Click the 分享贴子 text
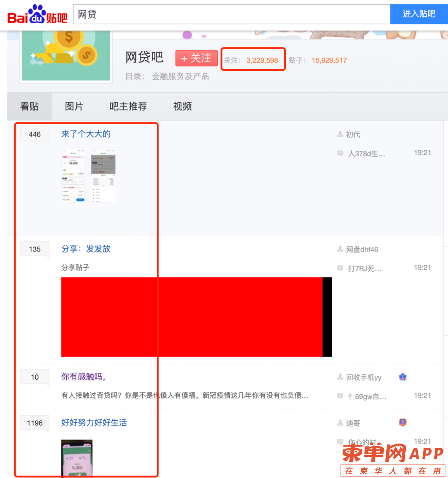This screenshot has width=448, height=478. pyautogui.click(x=75, y=268)
